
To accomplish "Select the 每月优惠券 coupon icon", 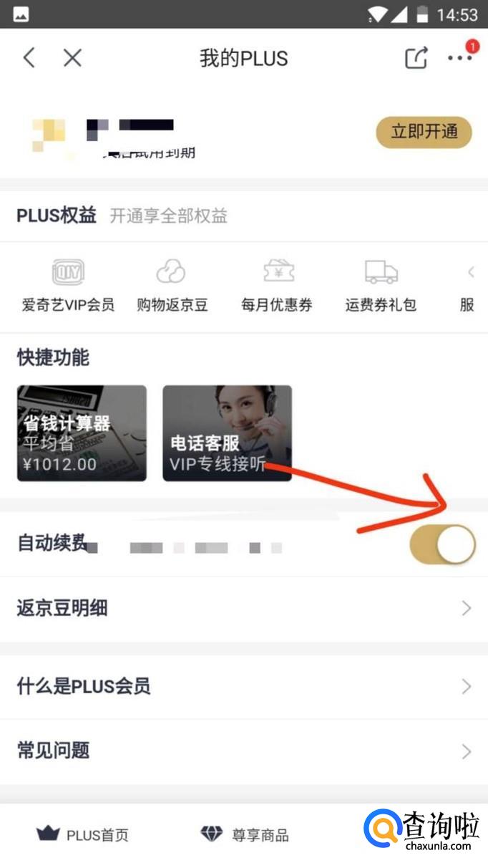I will [x=277, y=272].
